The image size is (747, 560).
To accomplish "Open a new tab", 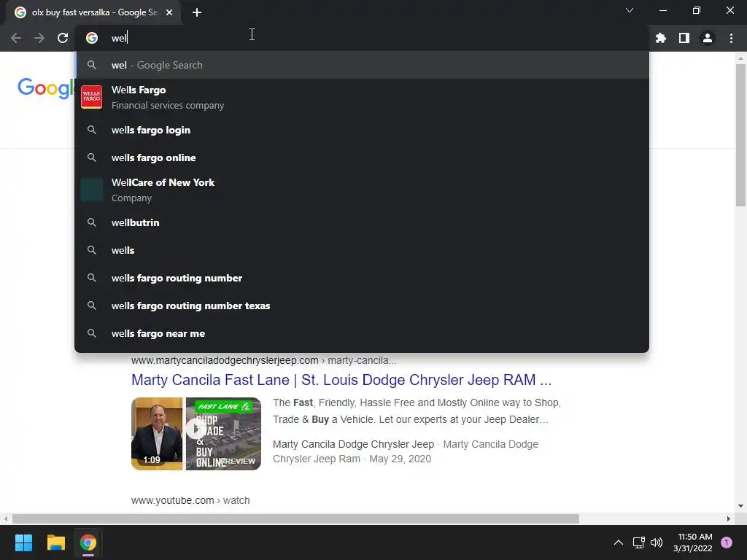I will point(197,12).
